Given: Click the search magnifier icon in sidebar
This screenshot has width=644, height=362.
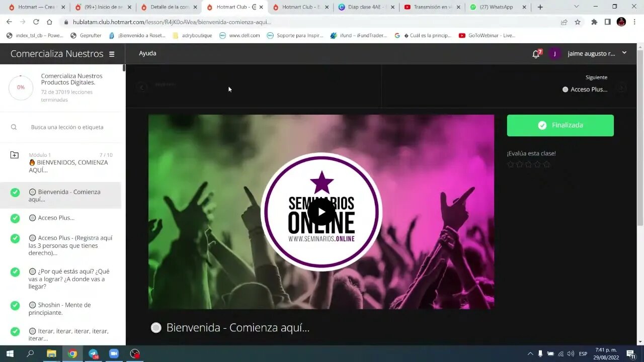Looking at the screenshot, I should pos(14,127).
